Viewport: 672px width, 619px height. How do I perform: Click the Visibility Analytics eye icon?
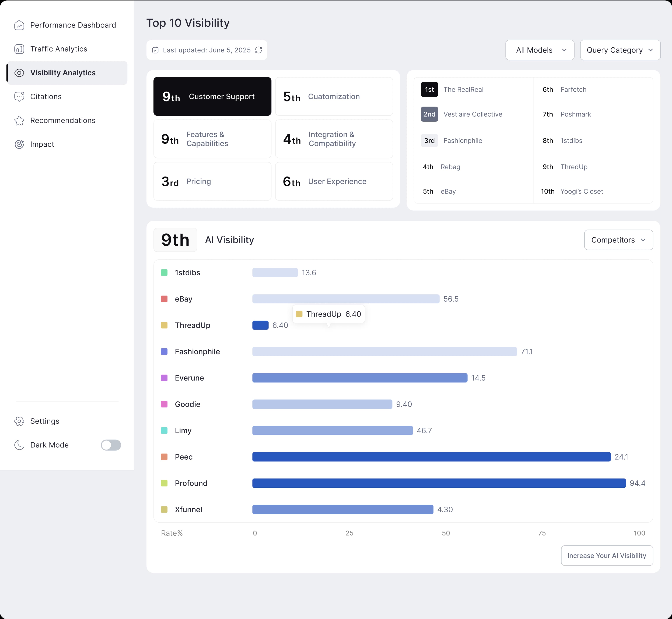tap(19, 73)
